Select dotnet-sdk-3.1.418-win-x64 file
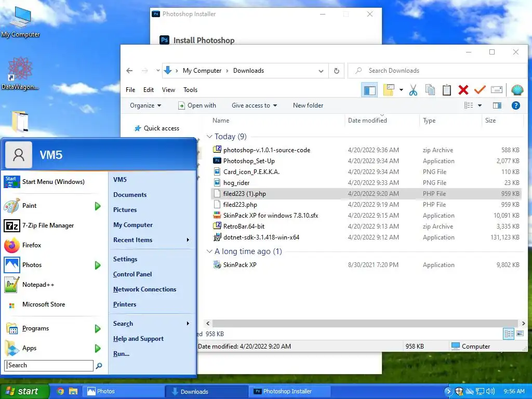The height and width of the screenshot is (399, 532). point(261,237)
